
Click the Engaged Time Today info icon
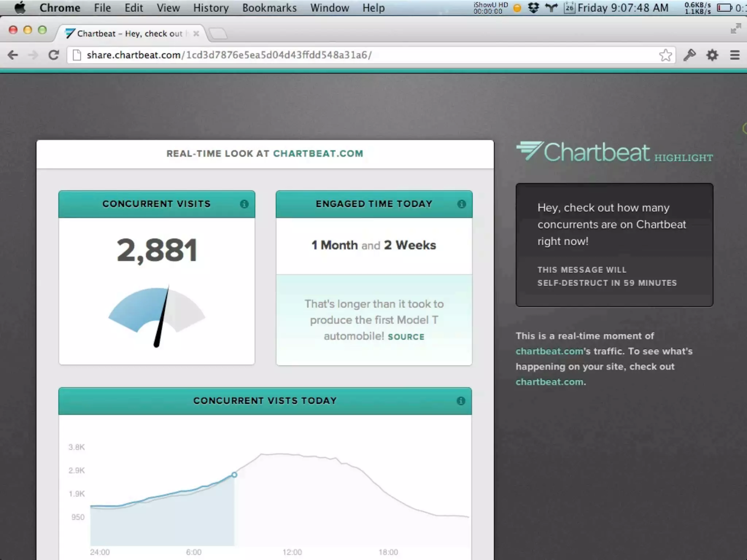pos(461,204)
